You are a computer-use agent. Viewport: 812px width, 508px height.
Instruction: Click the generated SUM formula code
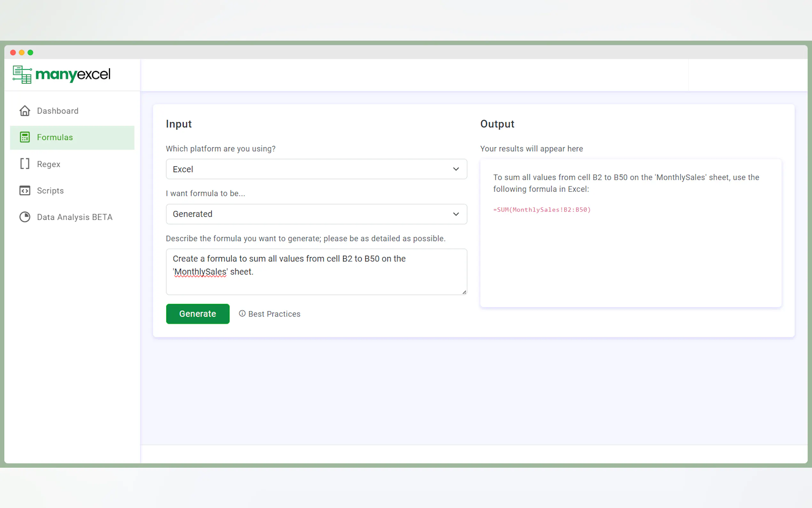[x=542, y=210]
